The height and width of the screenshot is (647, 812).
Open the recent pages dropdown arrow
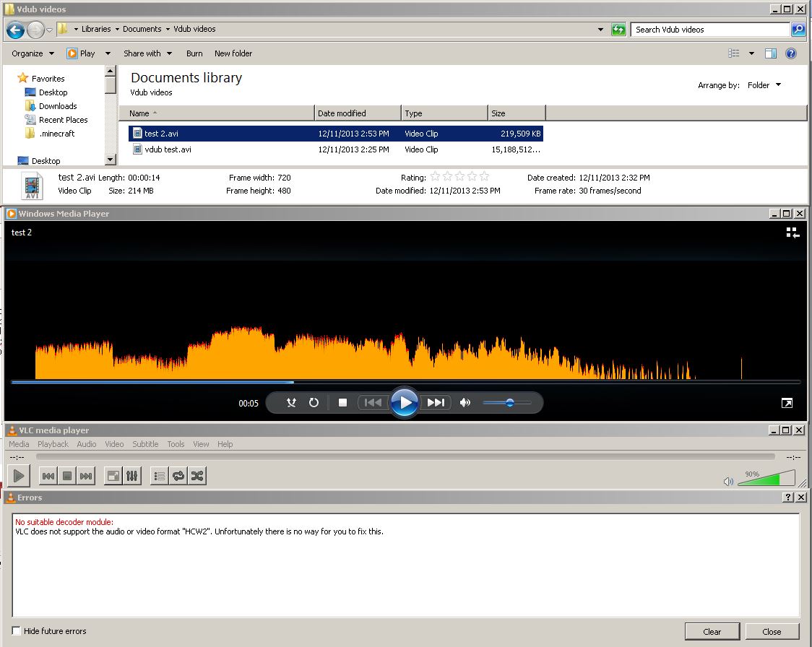pyautogui.click(x=49, y=30)
